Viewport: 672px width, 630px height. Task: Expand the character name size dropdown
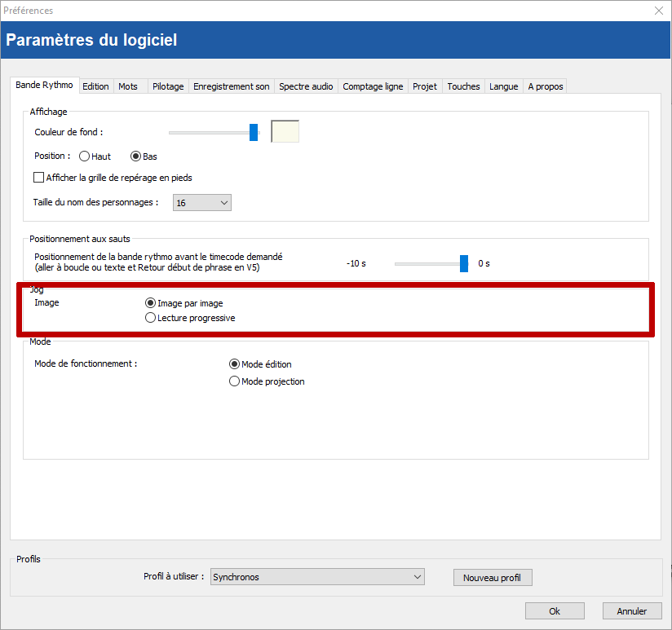pos(202,203)
